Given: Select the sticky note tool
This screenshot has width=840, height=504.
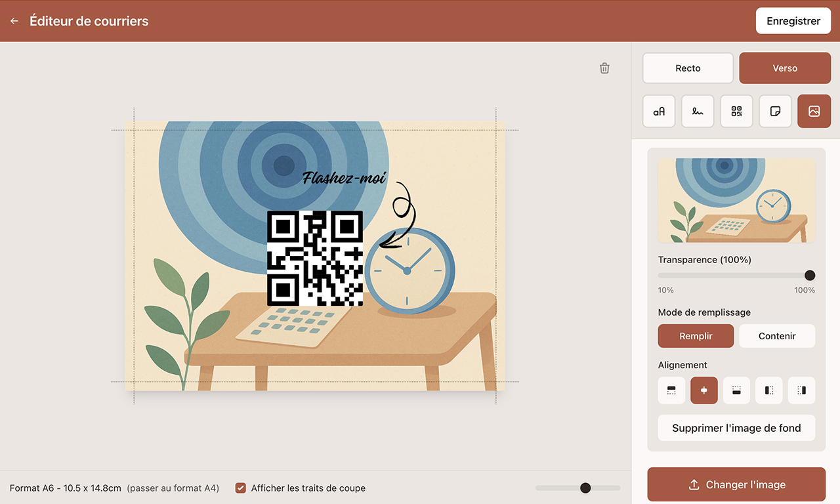Looking at the screenshot, I should coord(775,112).
